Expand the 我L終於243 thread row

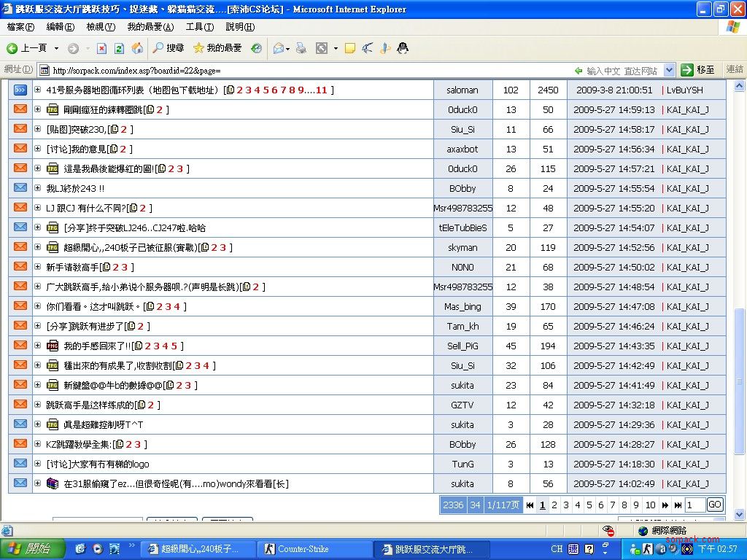(x=38, y=188)
